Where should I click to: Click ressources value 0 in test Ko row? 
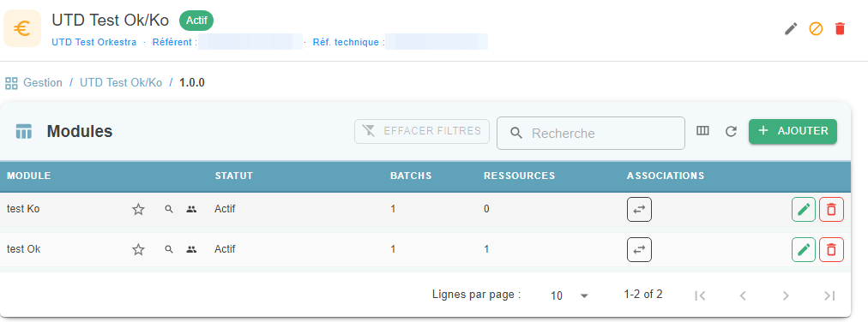click(x=486, y=209)
